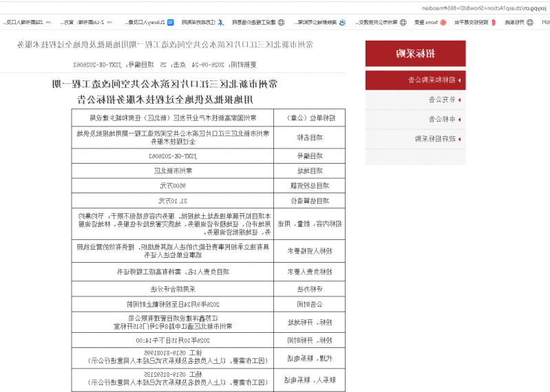Click the browser address bar with the jsxypg.cn URL
550x392 pixels.
click(275, 8)
